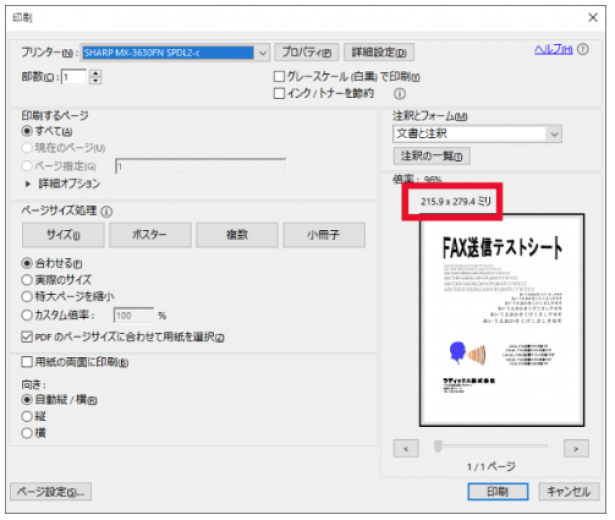Click the page range input field
Viewport: 615px width, 520px height.
(200, 166)
